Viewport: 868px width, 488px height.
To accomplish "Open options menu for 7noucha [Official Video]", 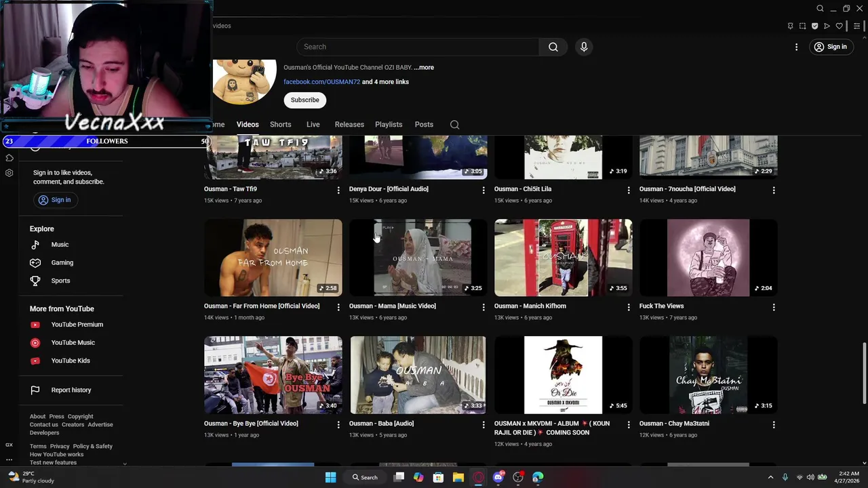I will 774,190.
